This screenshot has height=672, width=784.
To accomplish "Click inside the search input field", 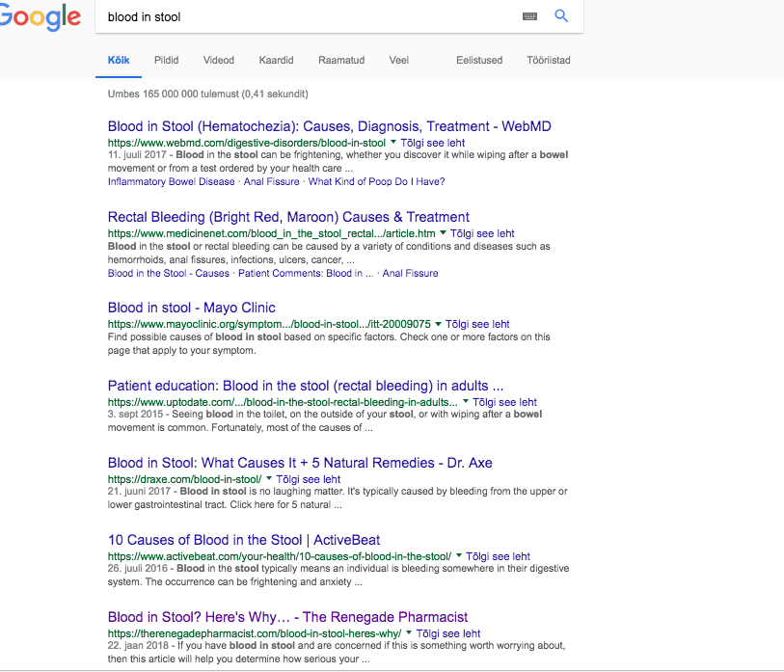I will click(289, 16).
